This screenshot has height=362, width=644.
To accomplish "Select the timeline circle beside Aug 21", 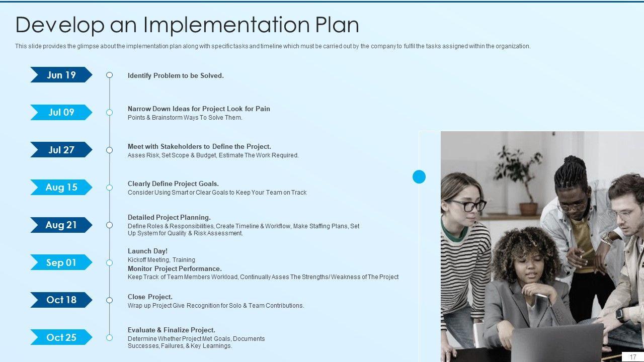I will (x=109, y=225).
